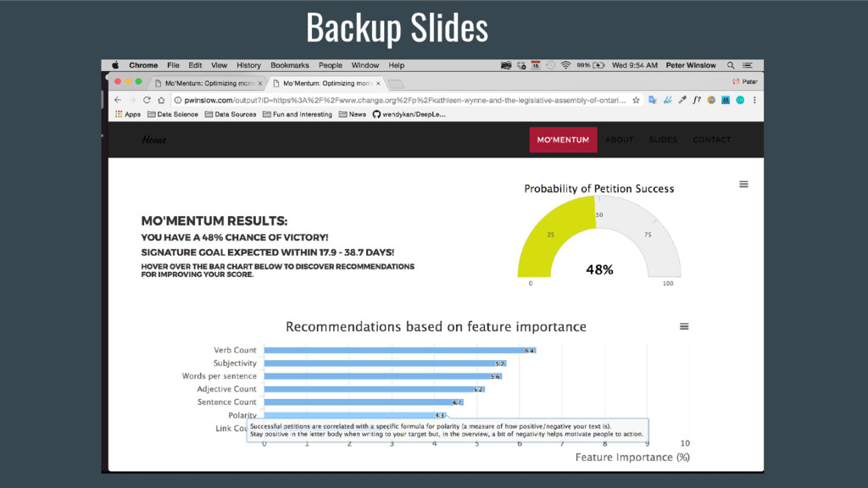Screen dimensions: 868x488
Task: Open the Bookmarks menu in menu bar
Action: [x=290, y=65]
